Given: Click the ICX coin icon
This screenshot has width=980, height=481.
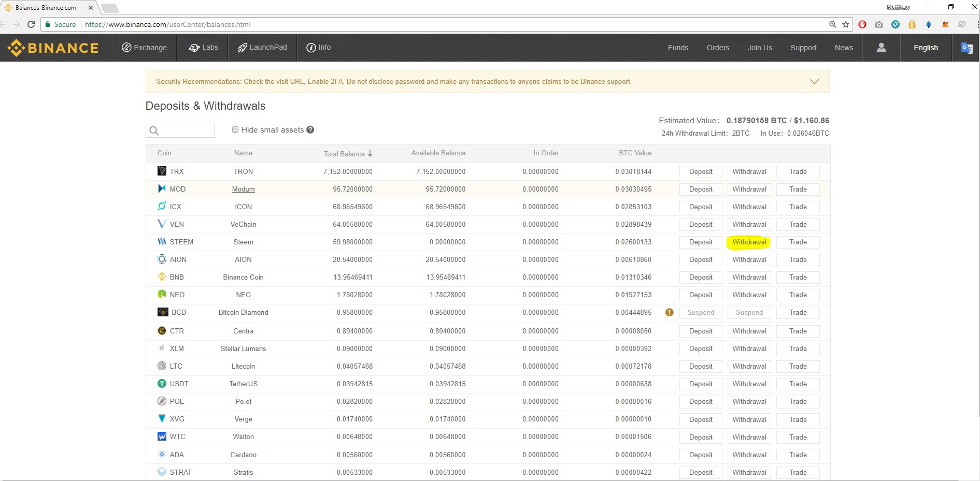Looking at the screenshot, I should 162,206.
